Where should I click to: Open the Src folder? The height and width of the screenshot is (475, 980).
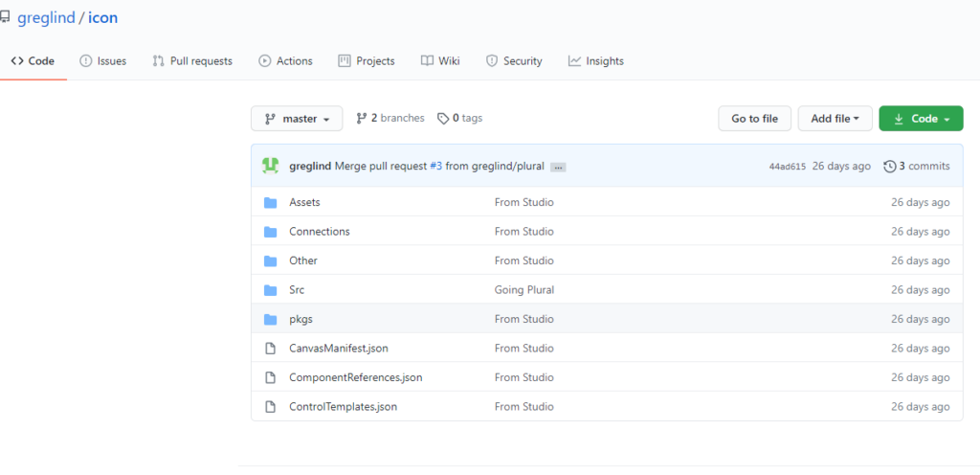tap(297, 290)
